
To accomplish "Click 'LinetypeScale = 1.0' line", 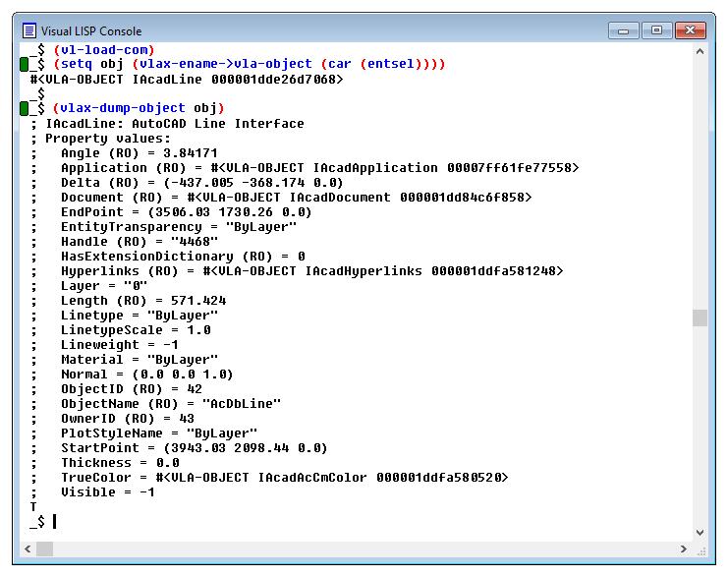I will pos(136,330).
